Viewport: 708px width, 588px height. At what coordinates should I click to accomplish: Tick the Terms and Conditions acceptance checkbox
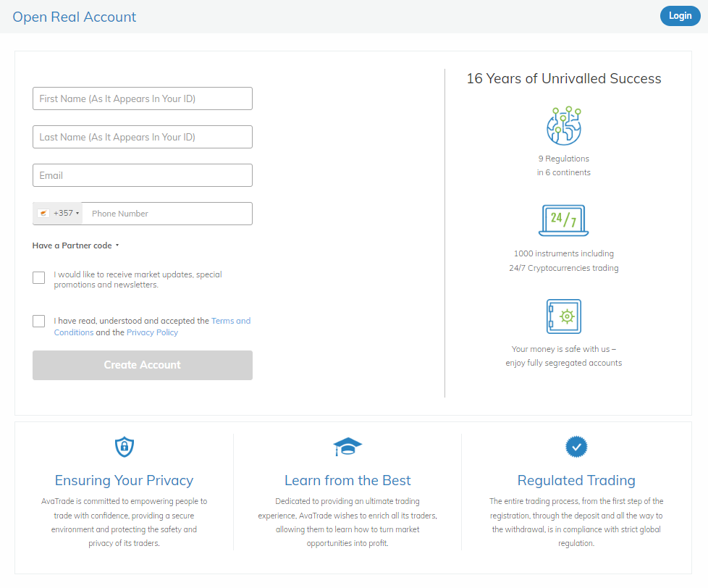tap(39, 322)
